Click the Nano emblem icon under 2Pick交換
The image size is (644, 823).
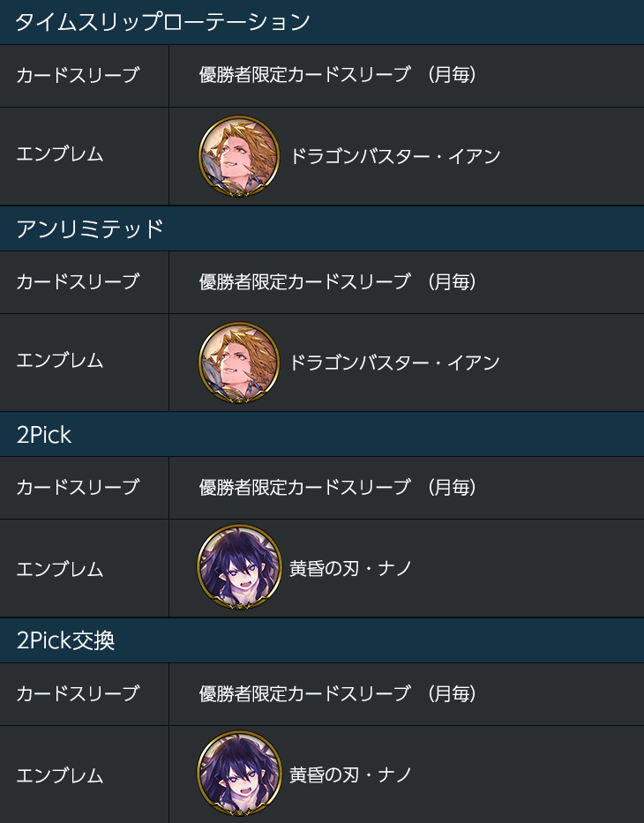click(x=239, y=774)
